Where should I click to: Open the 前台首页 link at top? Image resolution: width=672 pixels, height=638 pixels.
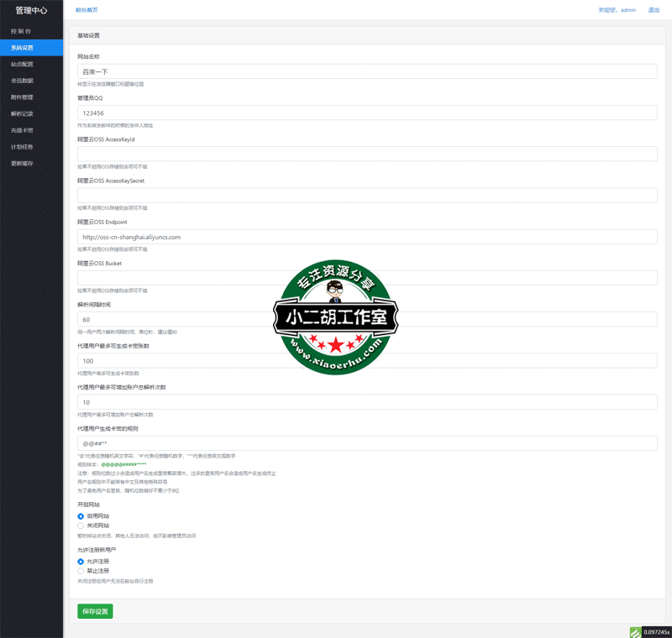point(87,10)
